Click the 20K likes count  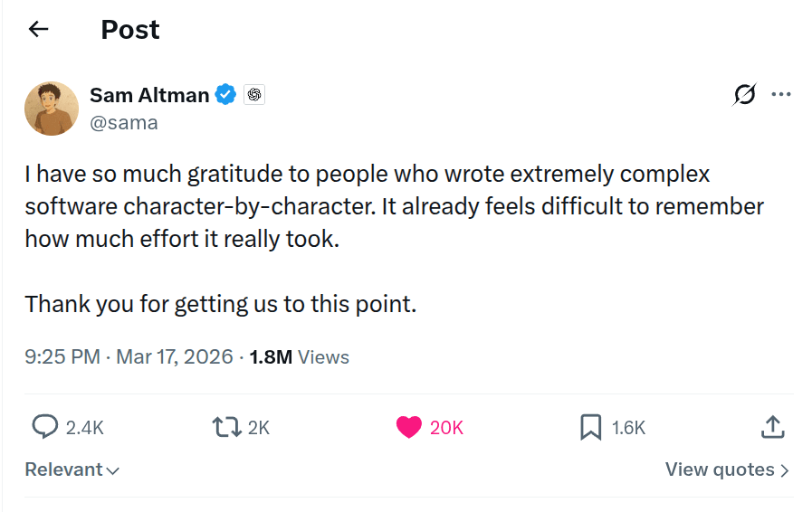446,428
